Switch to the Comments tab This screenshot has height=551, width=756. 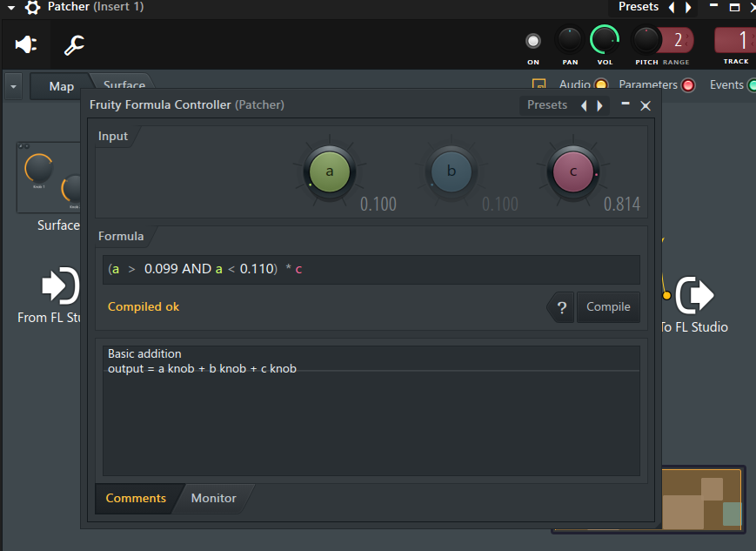pyautogui.click(x=136, y=499)
